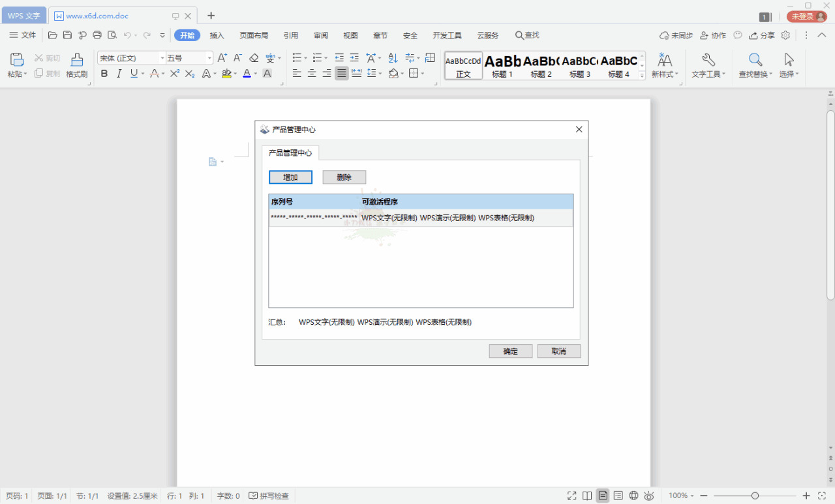Screen dimensions: 835x504
Task: Decrease paragraph indent
Action: tap(339, 58)
